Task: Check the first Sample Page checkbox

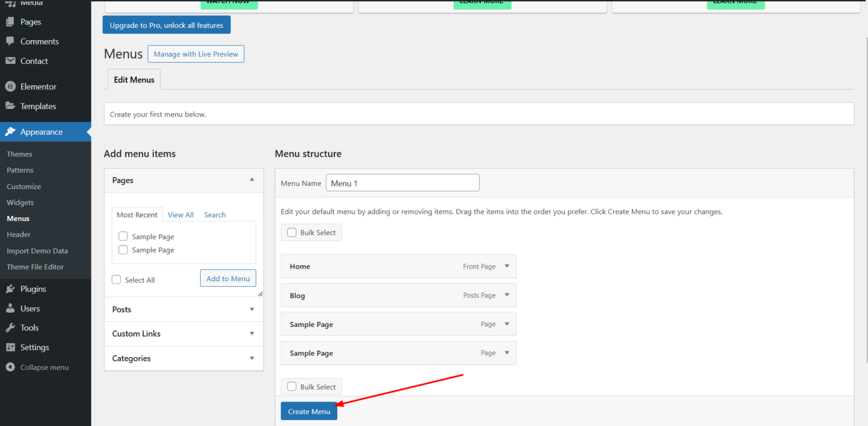Action: point(123,236)
